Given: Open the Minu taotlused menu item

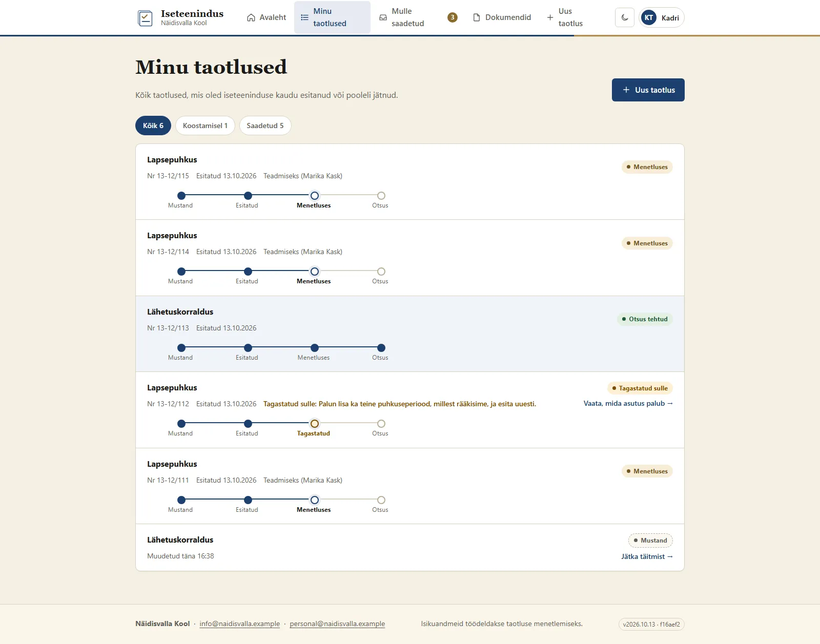Looking at the screenshot, I should (332, 17).
